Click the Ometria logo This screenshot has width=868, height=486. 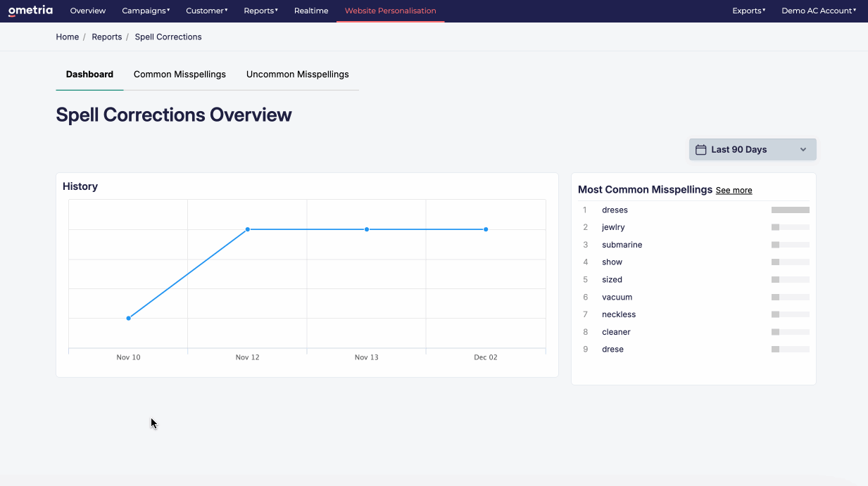point(30,11)
